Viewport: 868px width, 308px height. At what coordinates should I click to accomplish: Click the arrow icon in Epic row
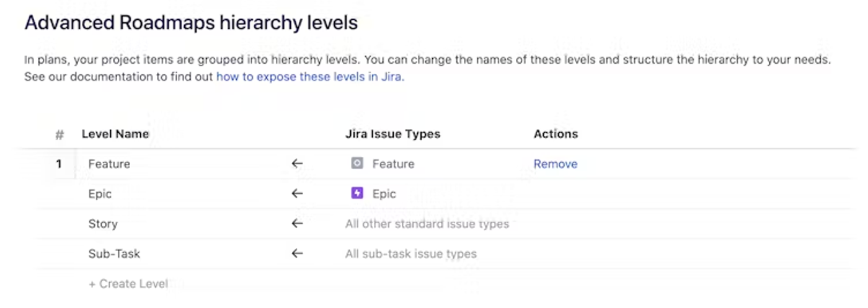(297, 193)
